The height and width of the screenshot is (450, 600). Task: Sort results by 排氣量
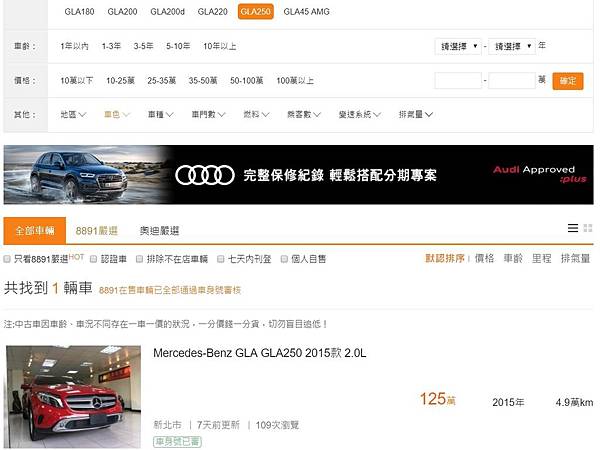point(575,259)
